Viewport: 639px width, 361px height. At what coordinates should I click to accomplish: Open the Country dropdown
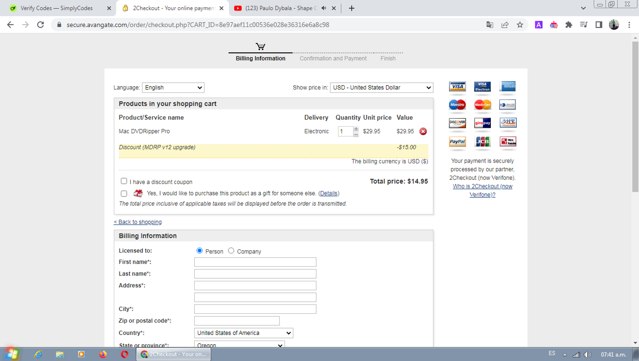pyautogui.click(x=243, y=333)
